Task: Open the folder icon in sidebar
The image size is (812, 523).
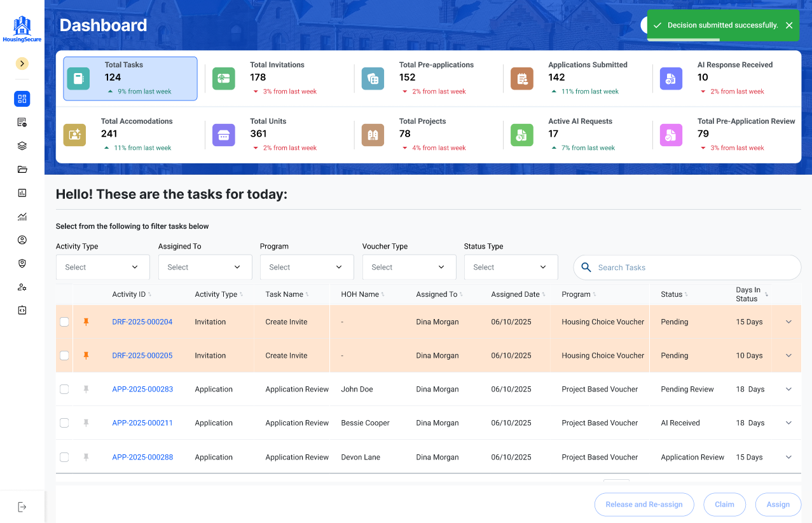Action: pyautogui.click(x=22, y=169)
